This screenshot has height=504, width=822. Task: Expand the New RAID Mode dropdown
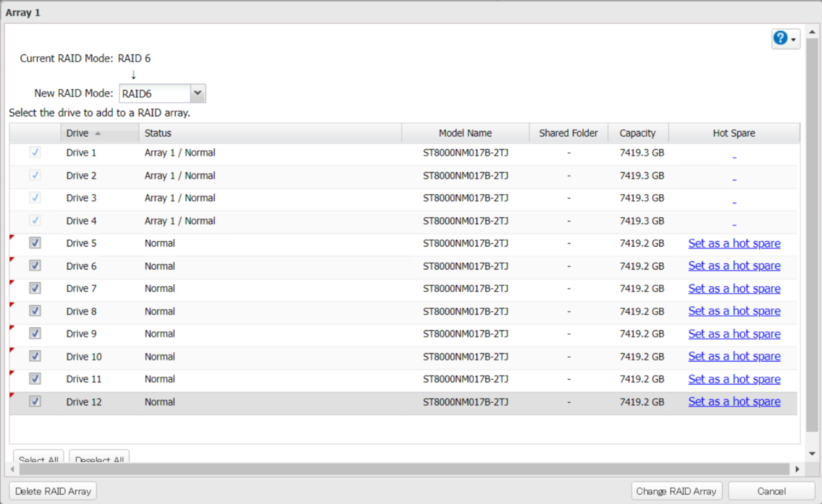point(198,94)
